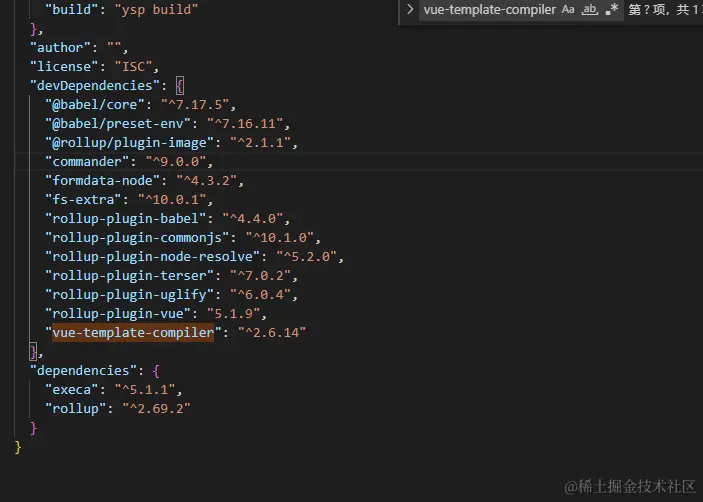Click the "rollup-plugin-uglify" entry
This screenshot has height=502, width=703.
tap(130, 294)
